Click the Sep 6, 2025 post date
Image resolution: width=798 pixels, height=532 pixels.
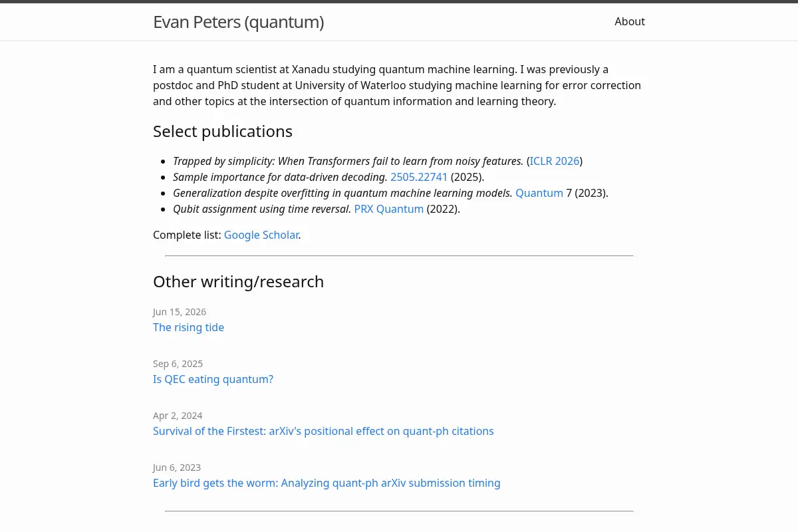click(x=178, y=364)
